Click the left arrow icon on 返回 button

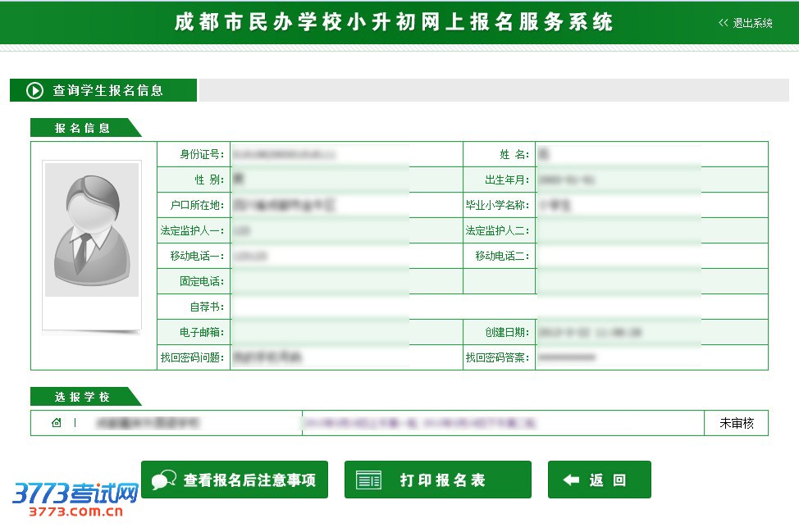[571, 480]
